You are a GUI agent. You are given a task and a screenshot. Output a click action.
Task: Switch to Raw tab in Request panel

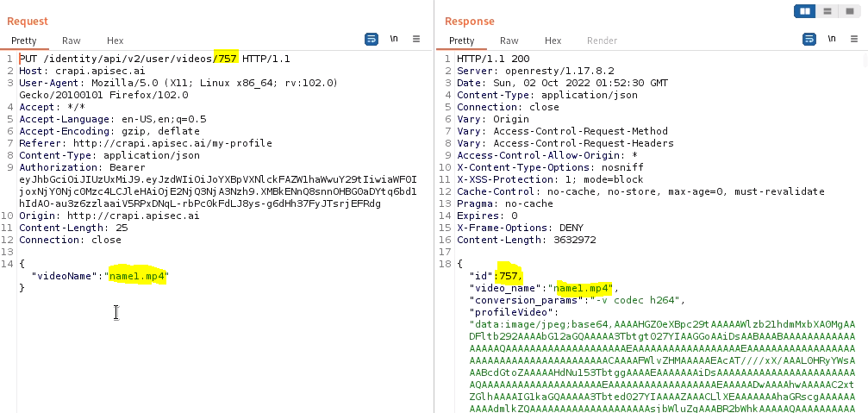click(72, 41)
